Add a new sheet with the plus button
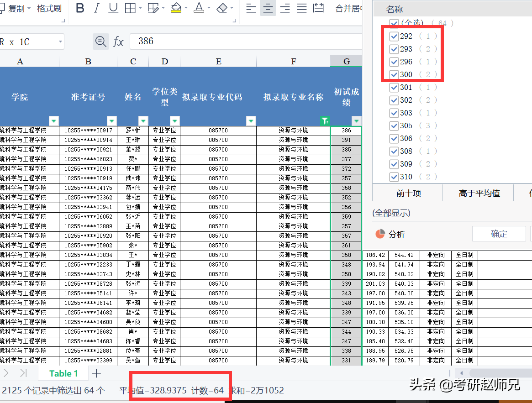Viewport: 532px width, 403px height. coord(95,373)
